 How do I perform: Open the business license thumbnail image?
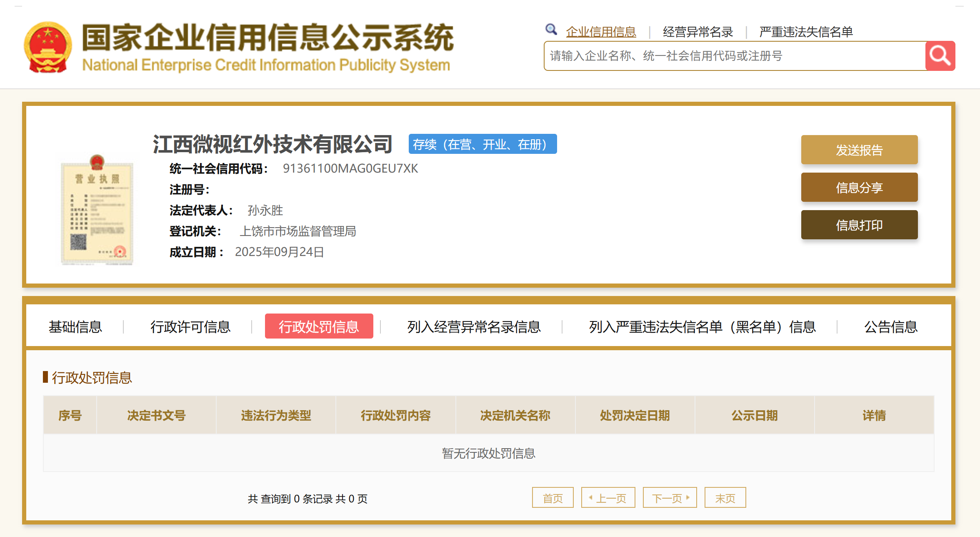pos(97,210)
